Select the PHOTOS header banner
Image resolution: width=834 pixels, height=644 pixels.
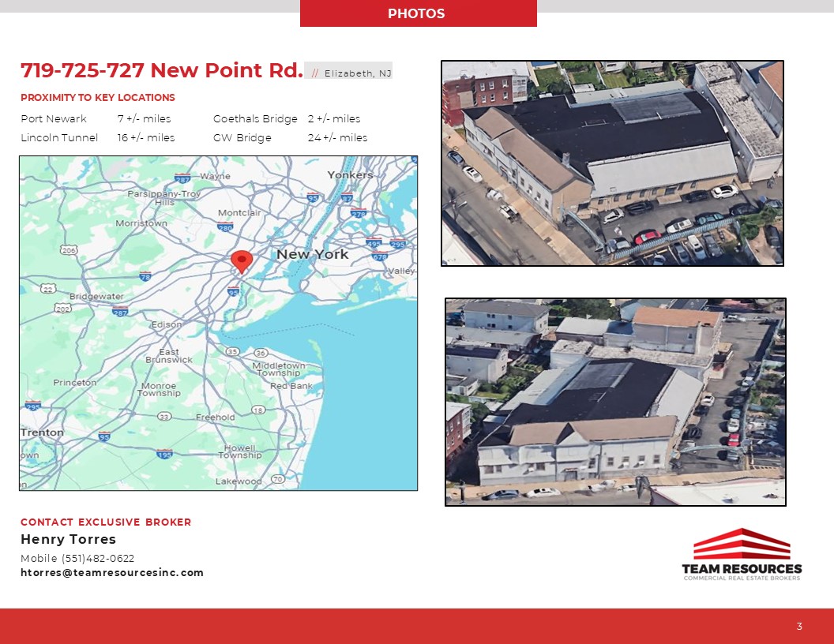(x=418, y=13)
